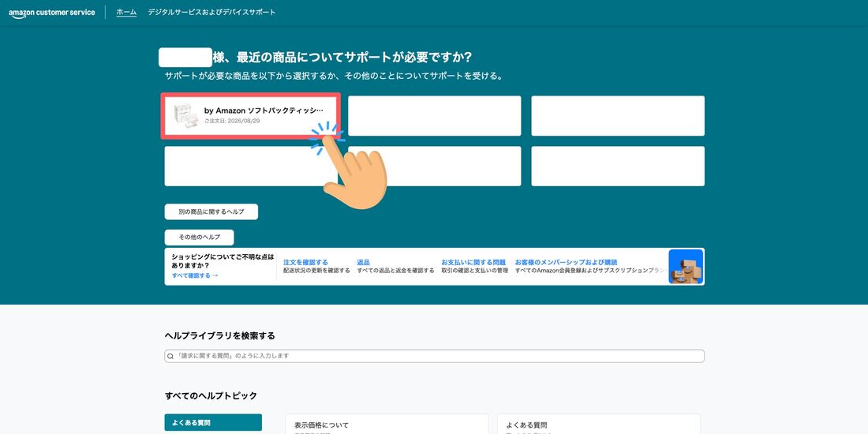
Task: Select the by Amazon ソフトパックティッシュ order card
Action: tap(251, 116)
